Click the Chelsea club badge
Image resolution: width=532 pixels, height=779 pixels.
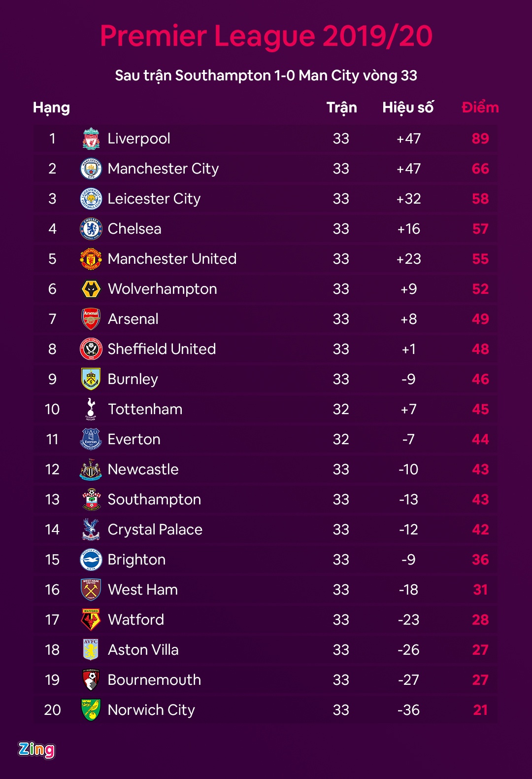click(x=91, y=229)
